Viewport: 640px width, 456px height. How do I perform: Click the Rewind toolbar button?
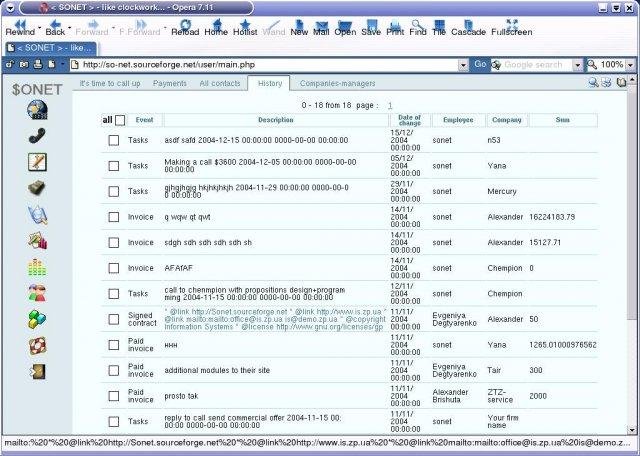tap(20, 28)
